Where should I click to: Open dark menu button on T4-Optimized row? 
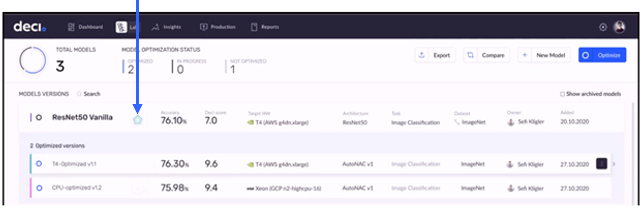[x=601, y=163]
